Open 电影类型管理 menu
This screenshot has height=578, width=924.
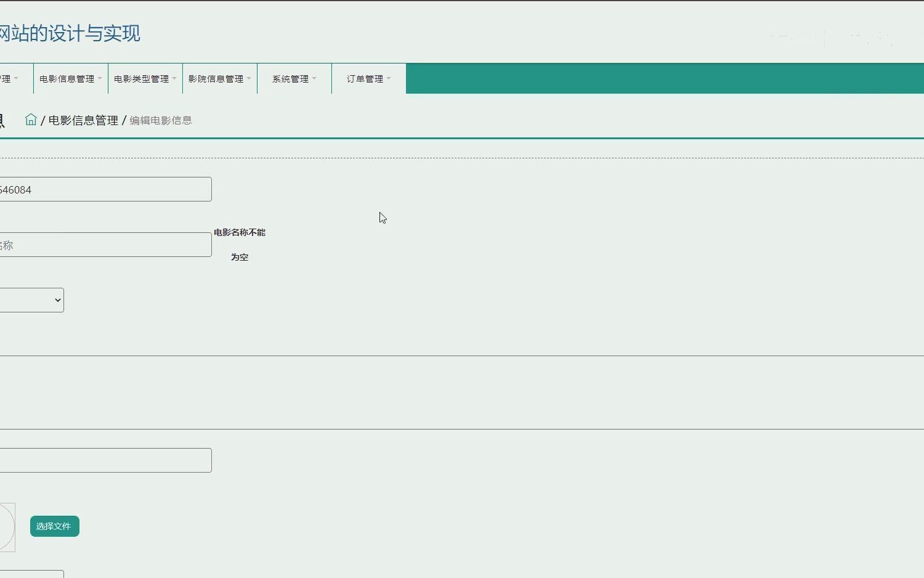pos(145,79)
